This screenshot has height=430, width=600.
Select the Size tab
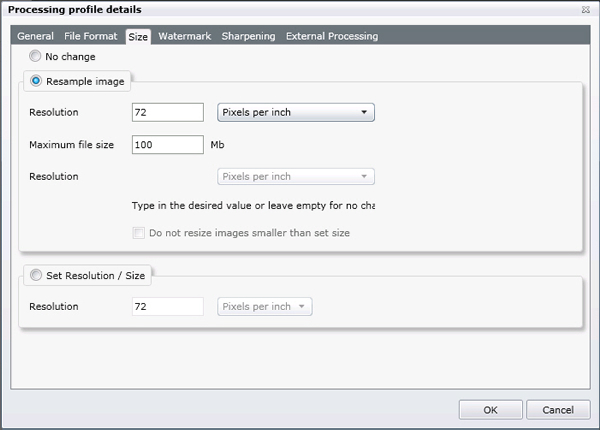138,36
